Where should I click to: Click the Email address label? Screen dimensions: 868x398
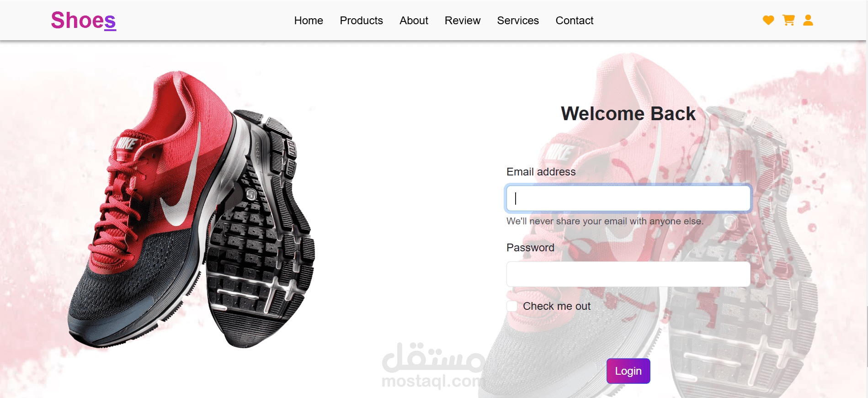tap(541, 172)
